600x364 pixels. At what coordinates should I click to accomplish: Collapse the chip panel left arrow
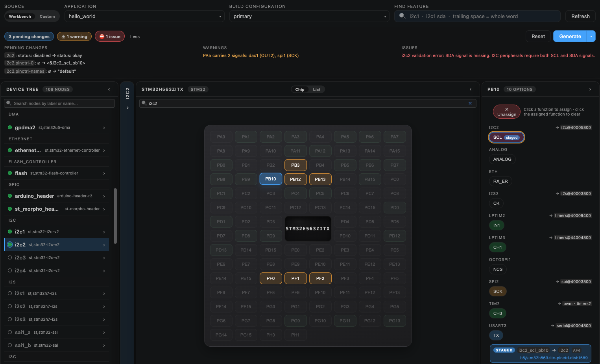tap(471, 90)
